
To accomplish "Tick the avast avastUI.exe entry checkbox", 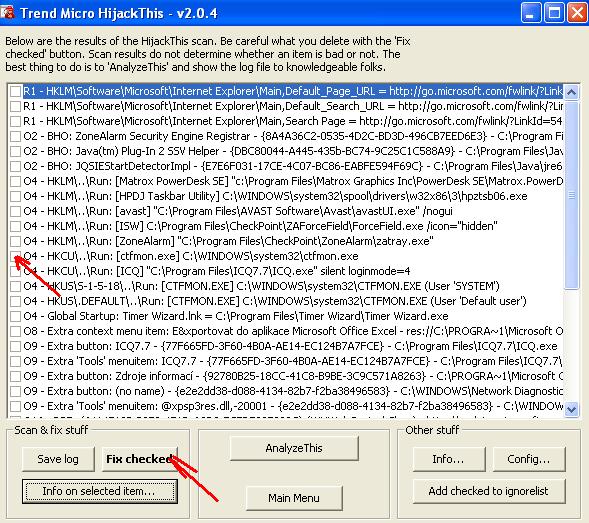I will (15, 211).
